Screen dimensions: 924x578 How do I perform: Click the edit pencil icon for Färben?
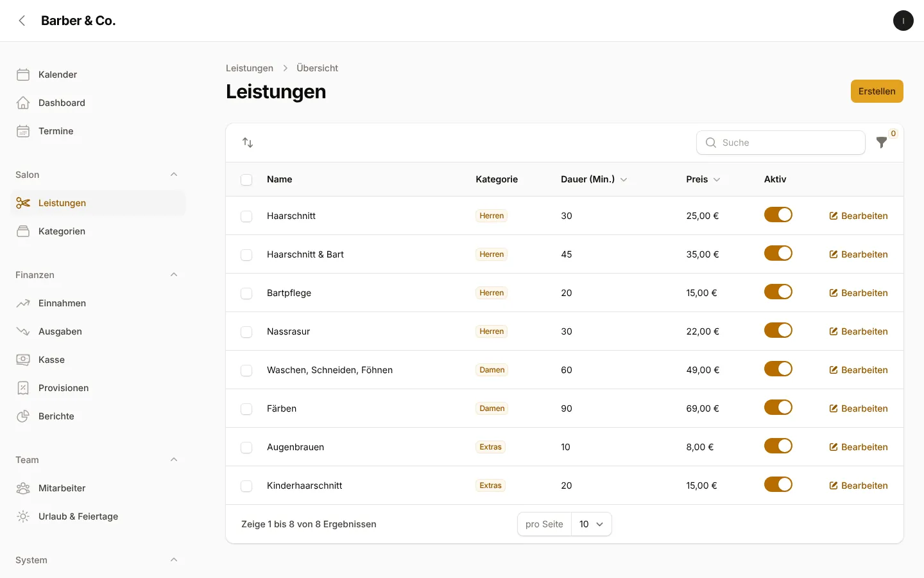[x=834, y=408]
